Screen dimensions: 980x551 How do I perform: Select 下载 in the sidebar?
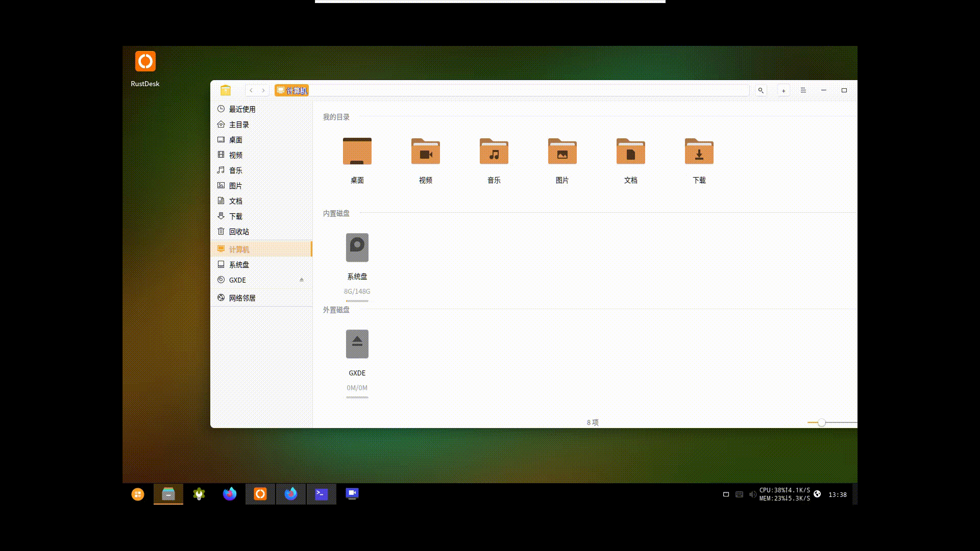[x=261, y=216]
